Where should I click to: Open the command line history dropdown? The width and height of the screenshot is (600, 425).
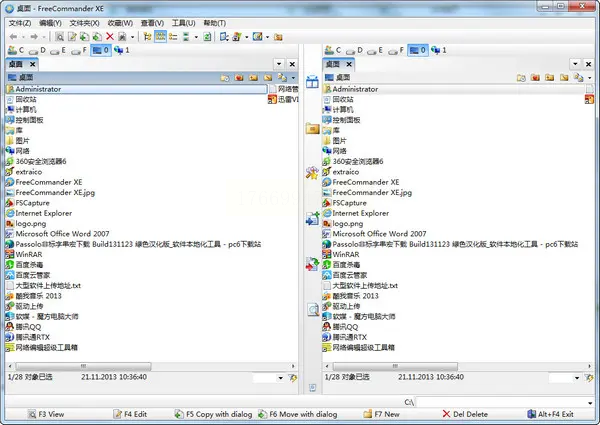point(590,402)
